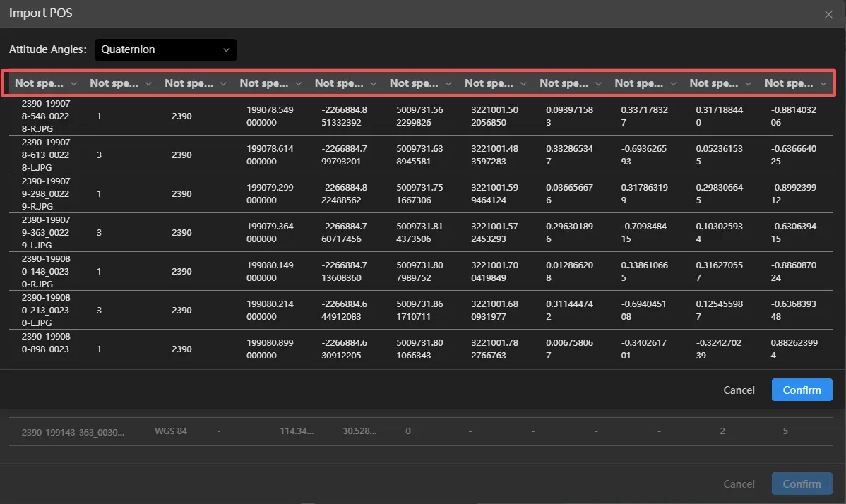Screen dimensions: 846x504
Task: Select the 2390-199078-548_00228-RJPG filename cell
Action: coord(46,116)
